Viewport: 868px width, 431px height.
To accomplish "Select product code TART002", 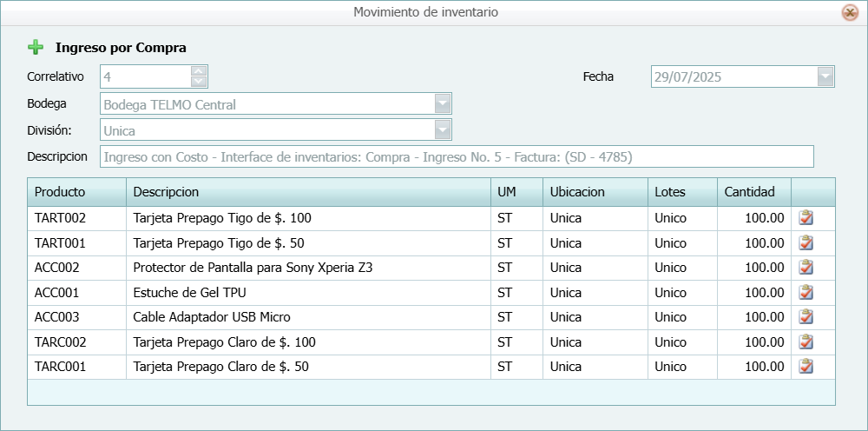I will pyautogui.click(x=61, y=218).
